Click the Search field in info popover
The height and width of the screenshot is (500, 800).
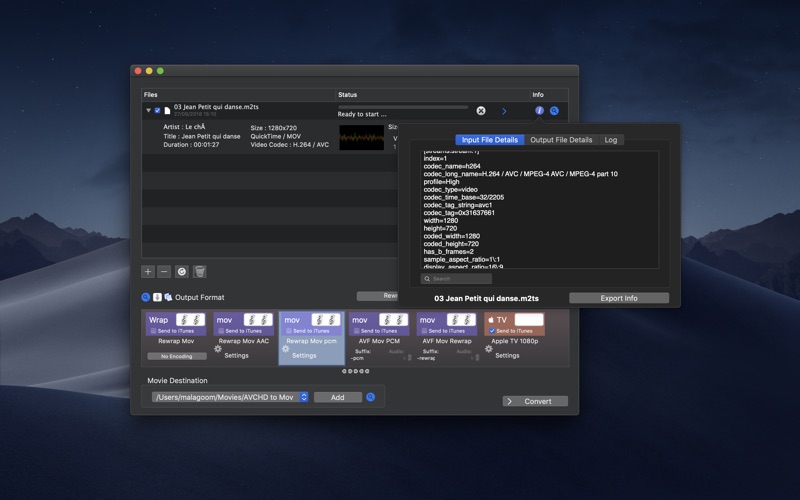456,279
